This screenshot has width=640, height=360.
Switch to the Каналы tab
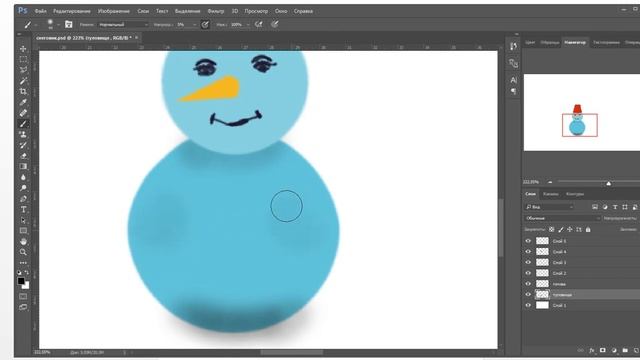[x=551, y=194]
